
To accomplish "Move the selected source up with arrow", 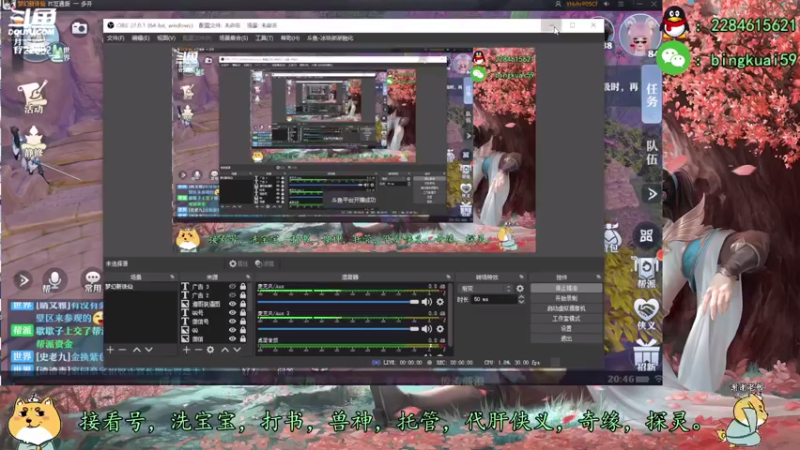I will click(225, 349).
